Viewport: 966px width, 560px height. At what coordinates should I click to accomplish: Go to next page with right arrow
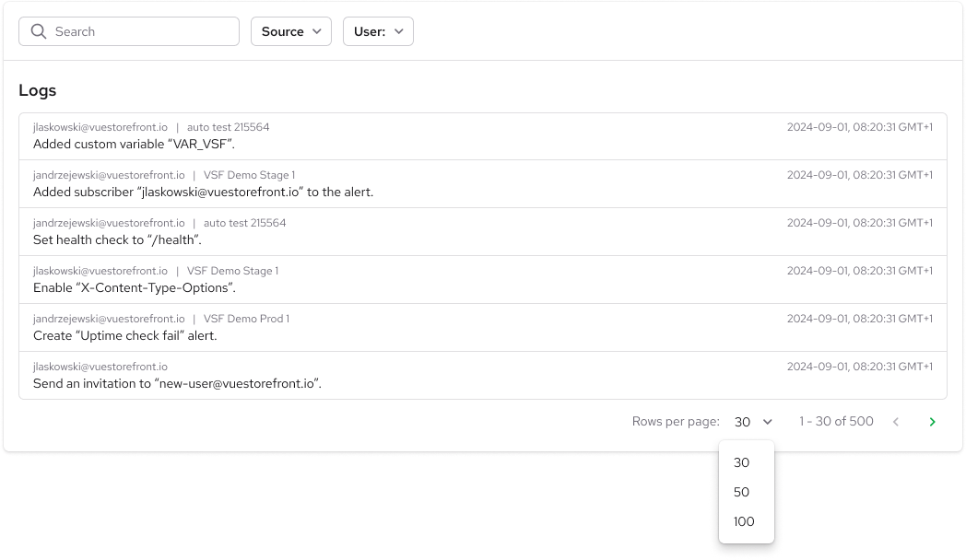[x=932, y=422]
